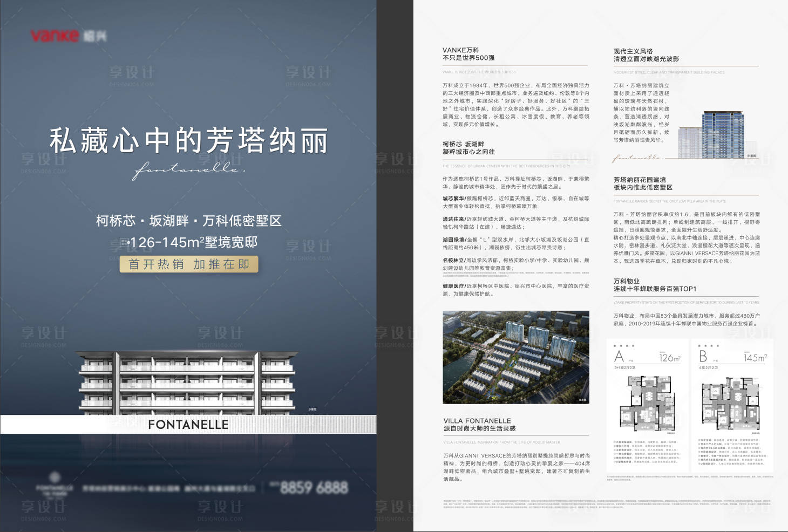This screenshot has width=788, height=532.
Task: Select heading 现代主义风格 清透立面对映湖光波影
Action: click(646, 55)
